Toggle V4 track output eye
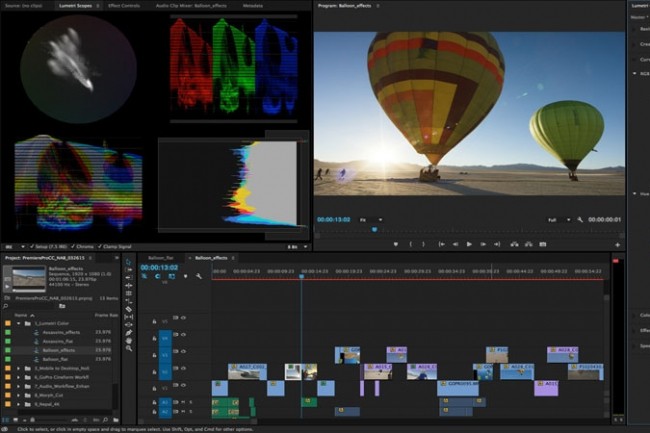 183,334
